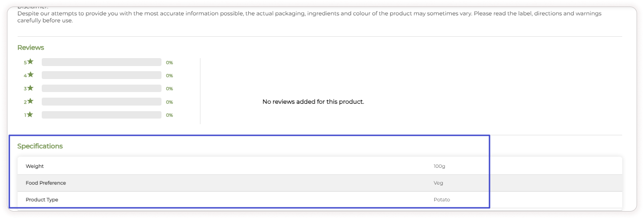Screen dimensions: 644x219
Task: Click the 0% label beside the 5-star bar
Action: pyautogui.click(x=169, y=62)
